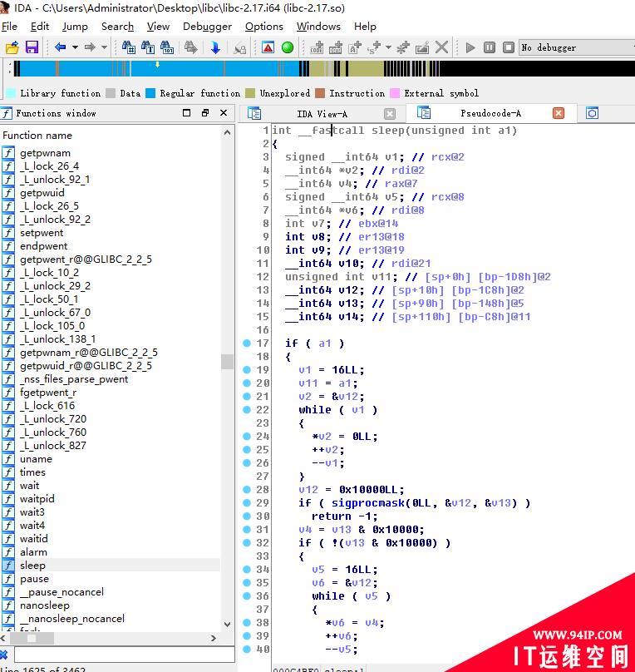Start process with the play button
Image resolution: width=635 pixels, height=672 pixels.
pos(470,47)
